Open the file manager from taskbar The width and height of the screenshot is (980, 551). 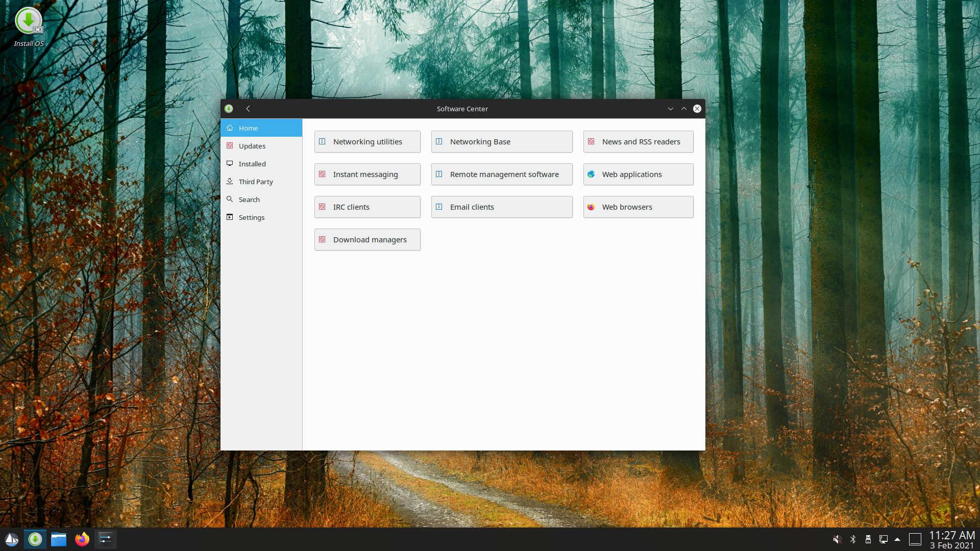pos(59,539)
